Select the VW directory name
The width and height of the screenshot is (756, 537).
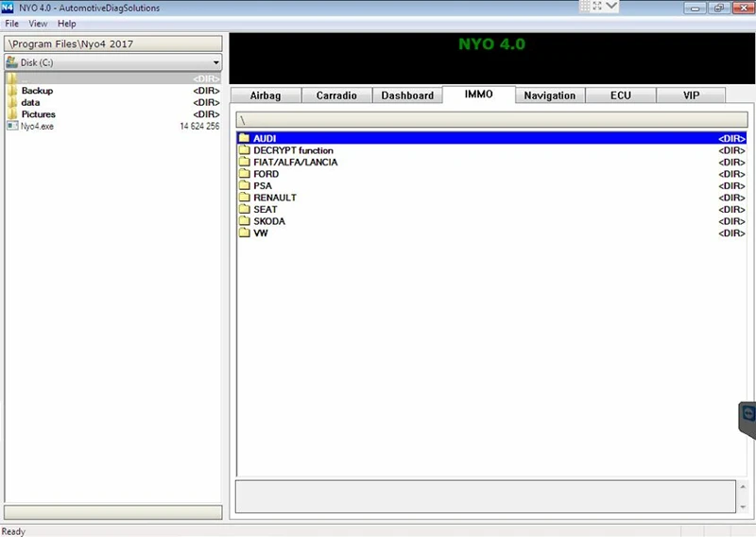261,233
